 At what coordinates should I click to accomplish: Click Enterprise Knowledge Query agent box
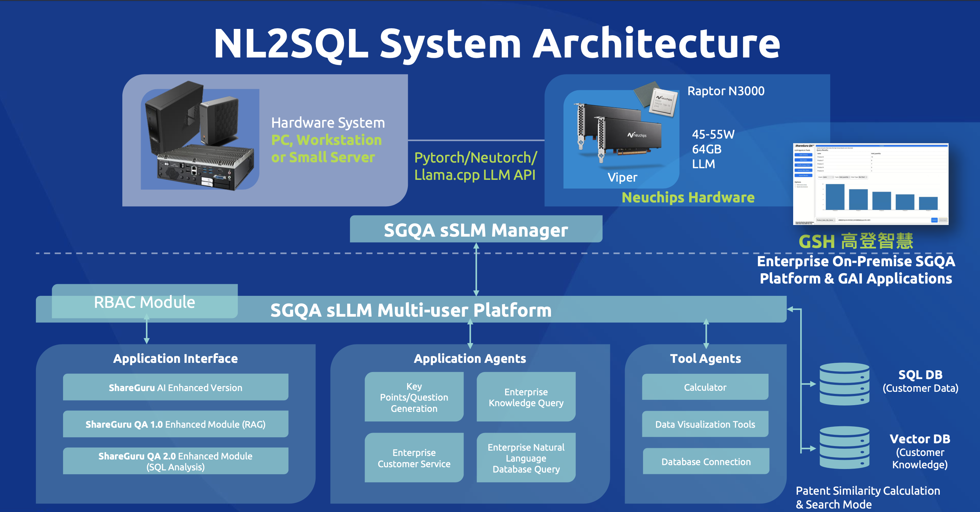coord(526,397)
